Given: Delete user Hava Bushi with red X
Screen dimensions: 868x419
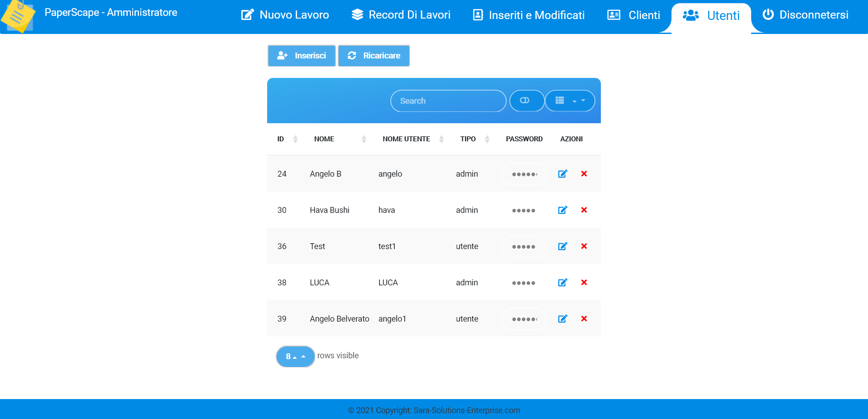Looking at the screenshot, I should [584, 210].
